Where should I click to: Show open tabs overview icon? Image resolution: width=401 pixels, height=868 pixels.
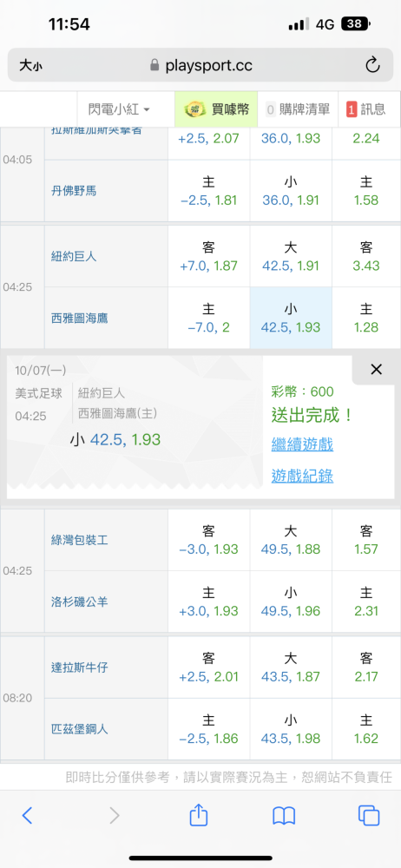click(x=369, y=815)
